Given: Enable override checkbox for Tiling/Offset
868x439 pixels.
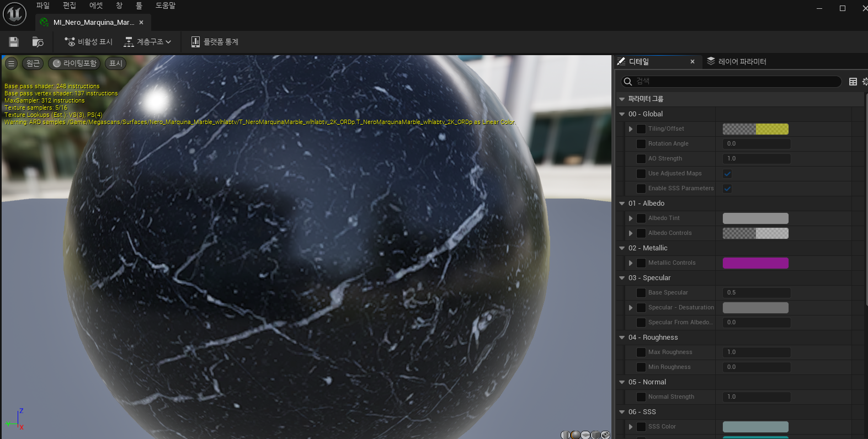Looking at the screenshot, I should pos(641,129).
